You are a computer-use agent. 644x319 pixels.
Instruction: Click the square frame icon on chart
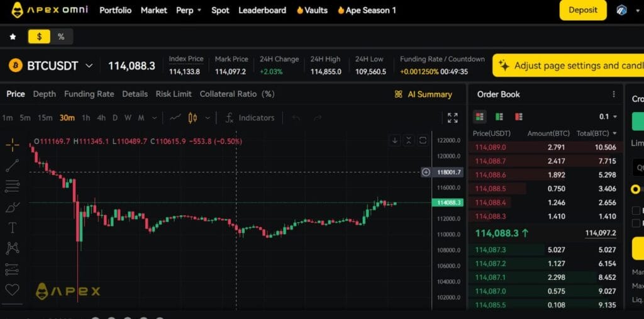pos(423,140)
